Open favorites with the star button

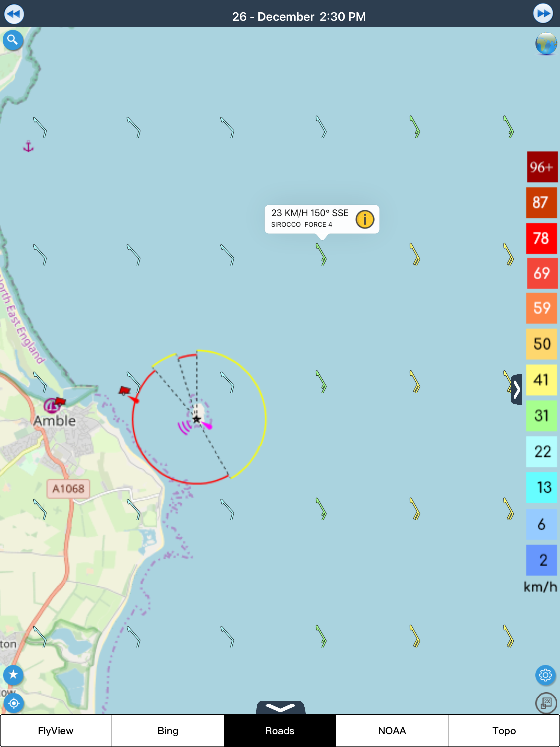13,675
